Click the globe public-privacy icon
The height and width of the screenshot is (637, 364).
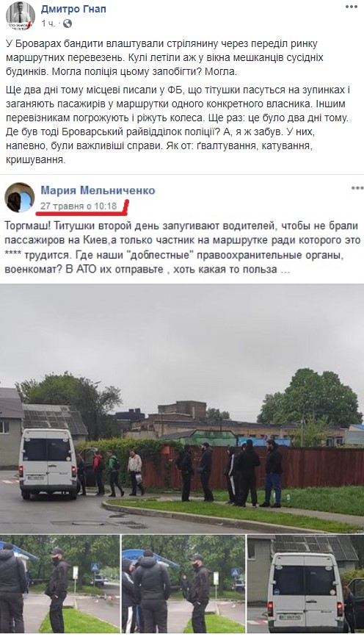[68, 24]
